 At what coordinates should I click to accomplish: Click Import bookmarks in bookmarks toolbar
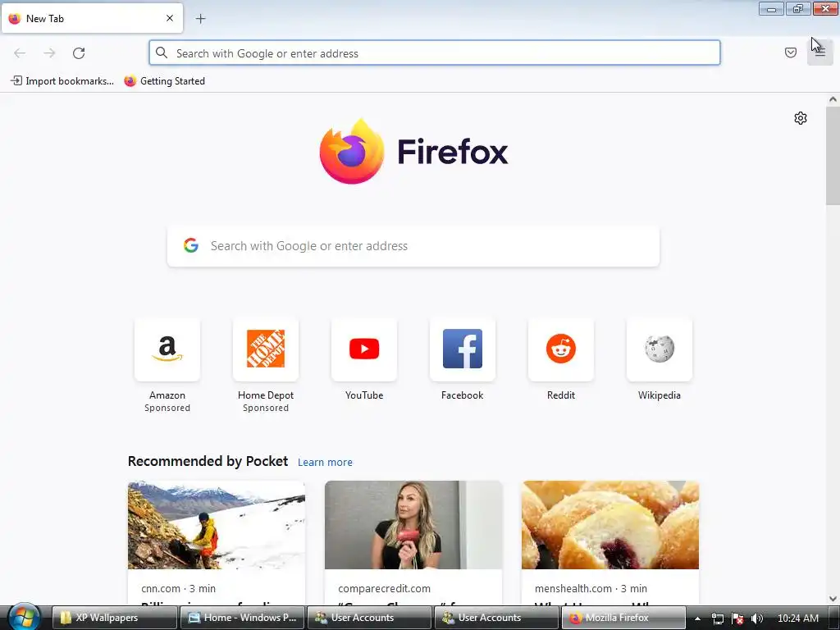62,81
